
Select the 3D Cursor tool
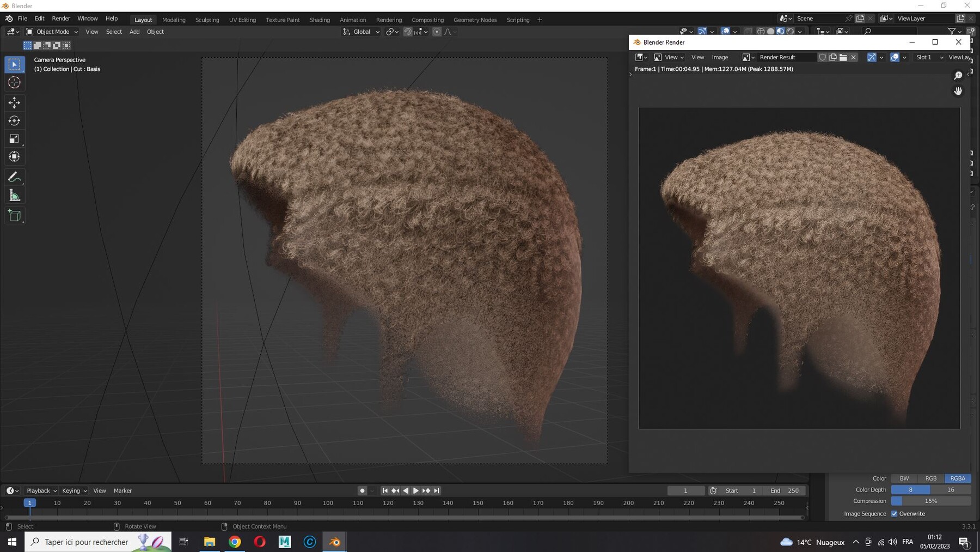point(15,82)
